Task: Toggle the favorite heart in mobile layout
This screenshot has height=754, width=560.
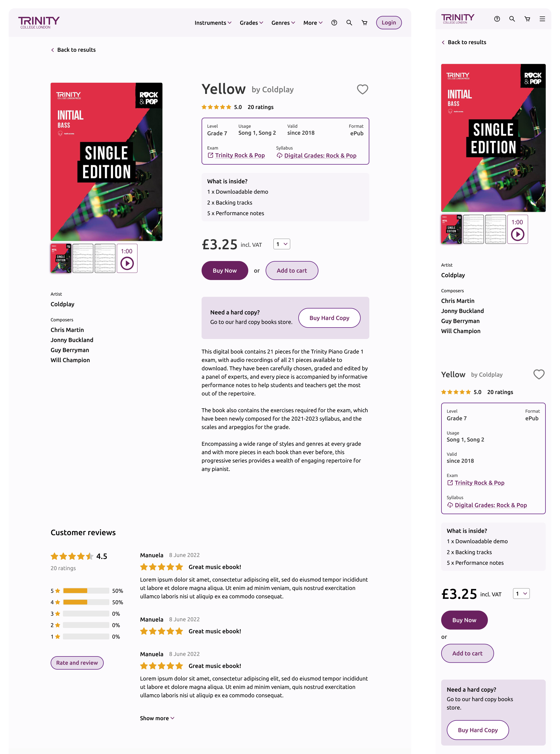Action: click(539, 374)
